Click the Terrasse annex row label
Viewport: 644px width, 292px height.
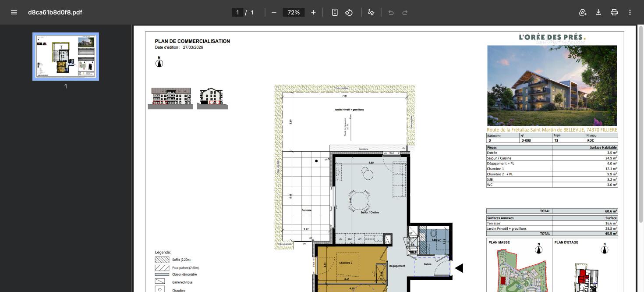[x=493, y=223]
